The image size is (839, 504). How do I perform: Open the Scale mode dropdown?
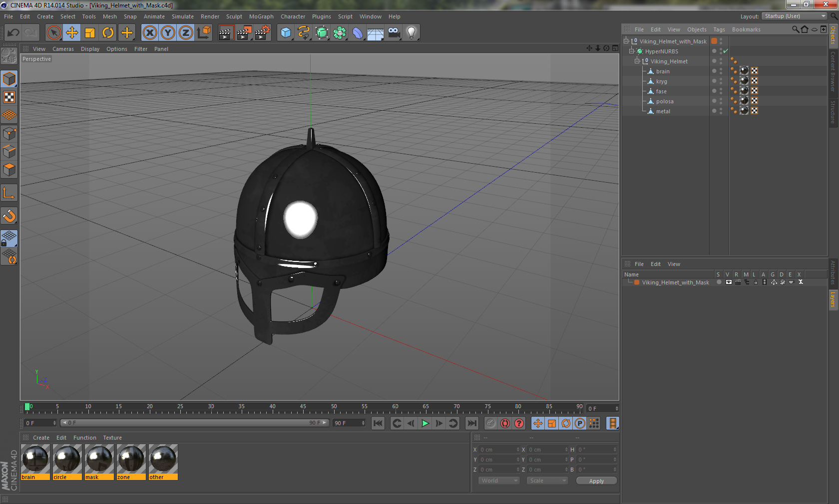click(x=547, y=481)
